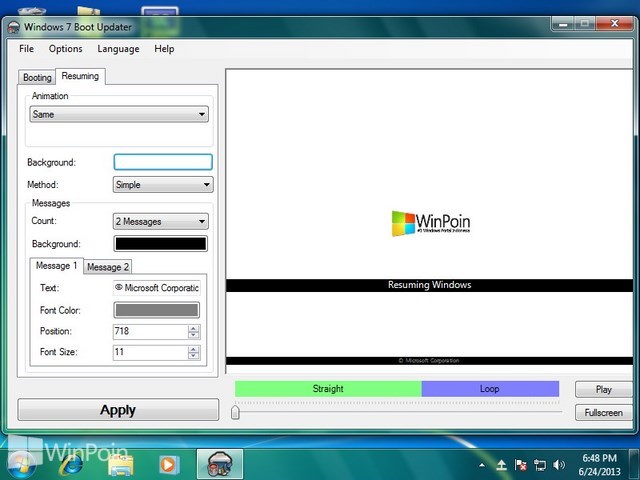640x480 pixels.
Task: Open the Options menu
Action: (66, 49)
